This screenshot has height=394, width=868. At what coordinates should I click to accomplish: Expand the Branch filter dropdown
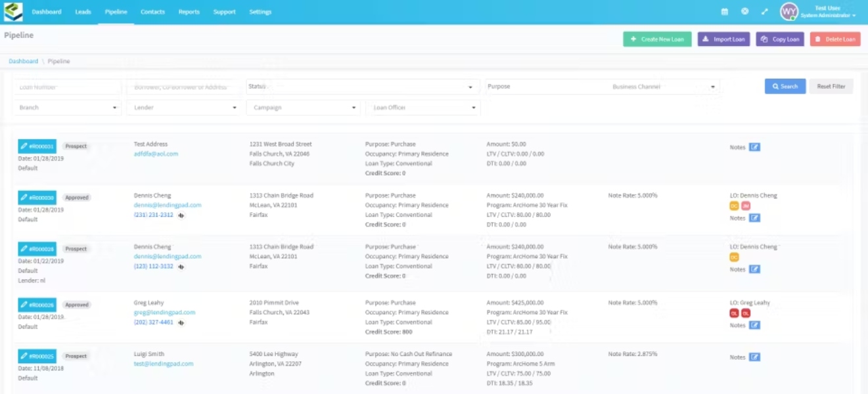[x=67, y=108]
